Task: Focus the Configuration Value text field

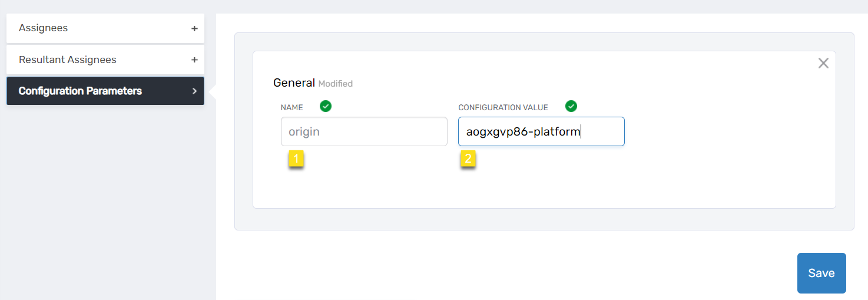Action: click(541, 131)
